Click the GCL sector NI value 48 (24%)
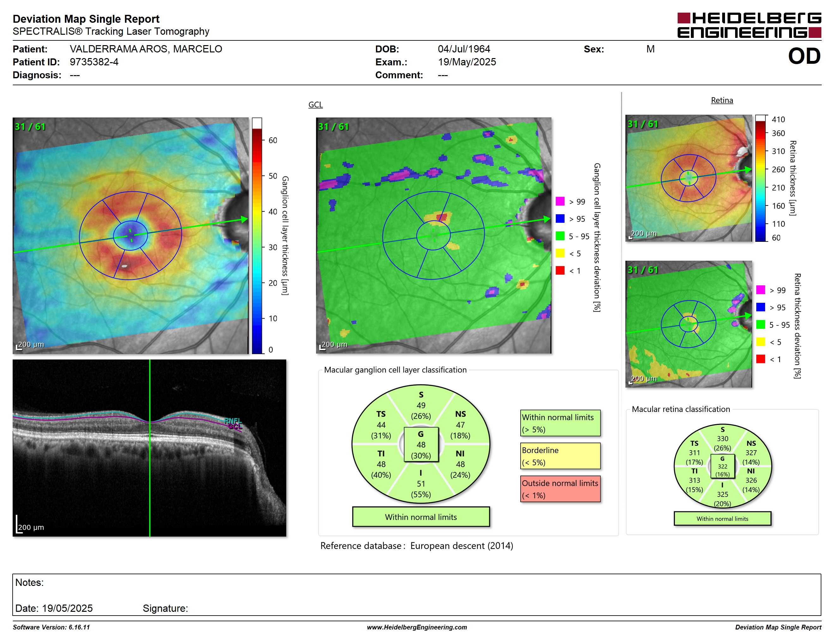Screen dimensions: 834x644 460,470
